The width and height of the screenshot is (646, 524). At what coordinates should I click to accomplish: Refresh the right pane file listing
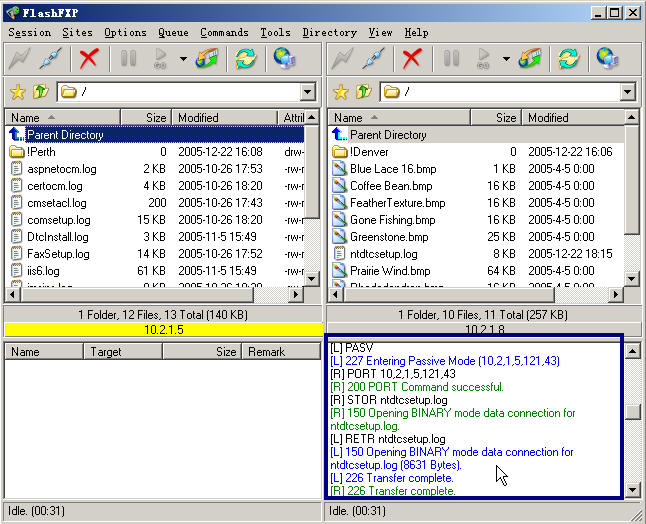pyautogui.click(x=569, y=58)
